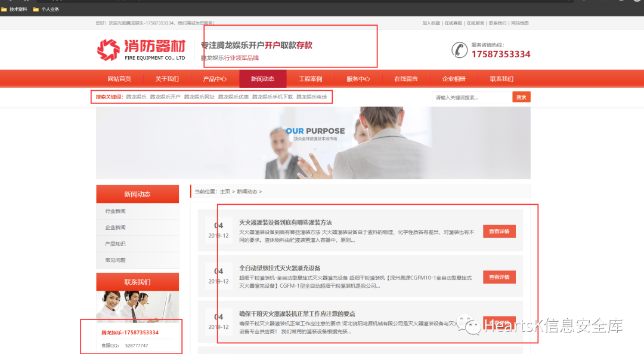The height and width of the screenshot is (354, 644).
Task: Open article 灭火器灌装设备到底有哪些灌装方法
Action: click(286, 223)
